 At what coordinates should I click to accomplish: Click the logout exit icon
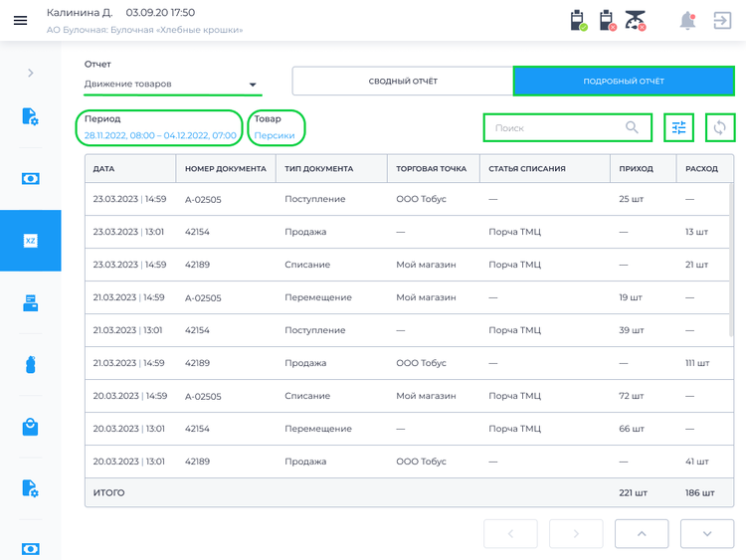click(x=722, y=21)
